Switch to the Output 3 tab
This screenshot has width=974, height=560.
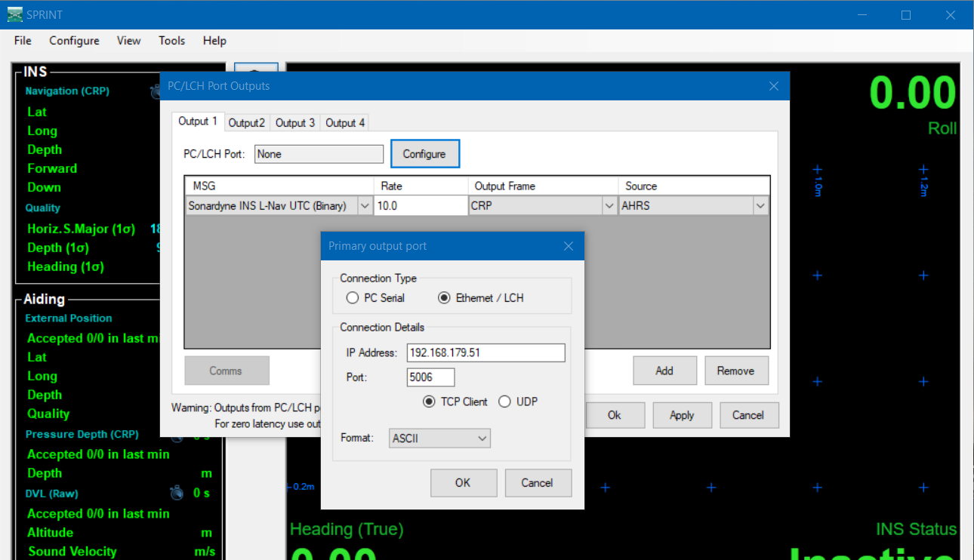[x=295, y=123]
